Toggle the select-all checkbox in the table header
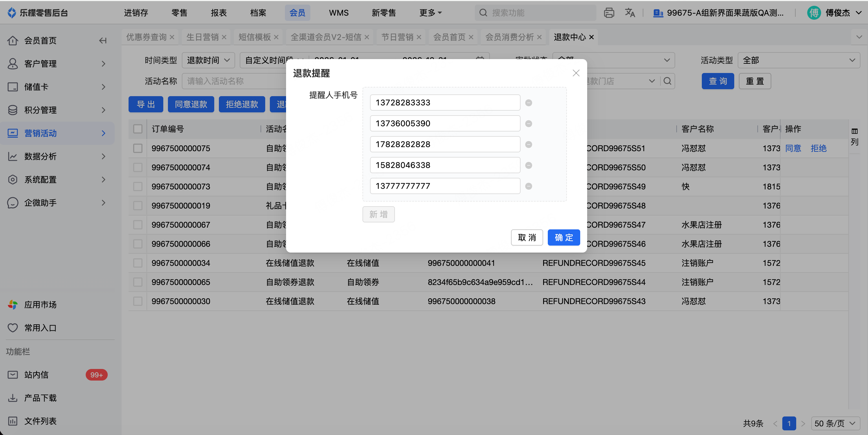The height and width of the screenshot is (435, 868). [x=138, y=129]
